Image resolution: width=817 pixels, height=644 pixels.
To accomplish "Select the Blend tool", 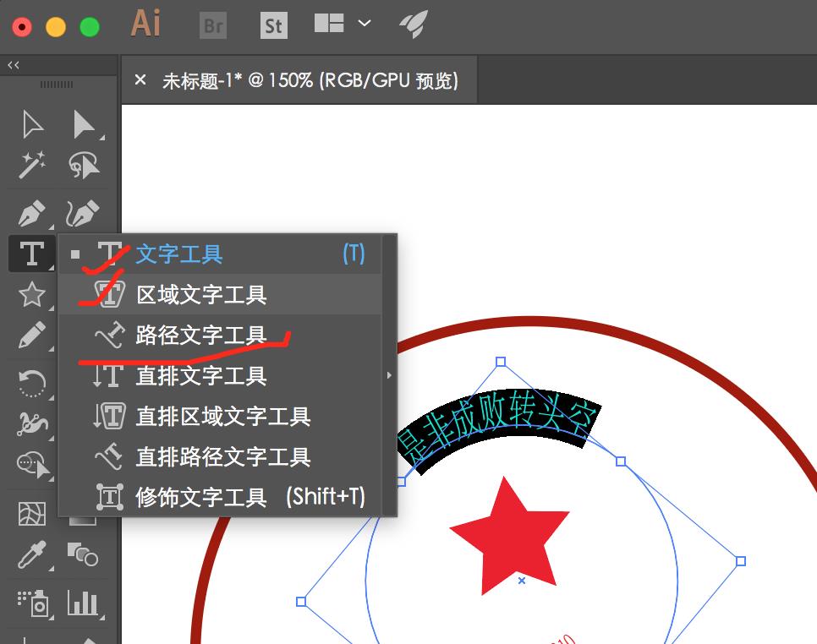I will (x=82, y=554).
